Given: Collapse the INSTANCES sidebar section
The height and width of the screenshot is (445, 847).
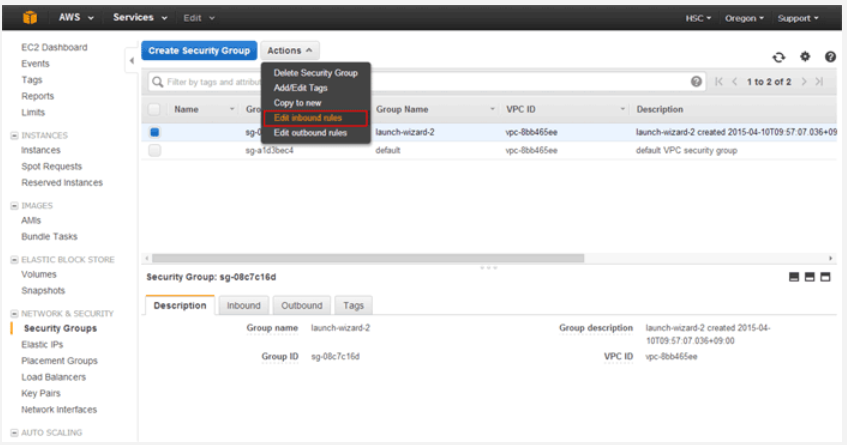Looking at the screenshot, I should pos(15,136).
